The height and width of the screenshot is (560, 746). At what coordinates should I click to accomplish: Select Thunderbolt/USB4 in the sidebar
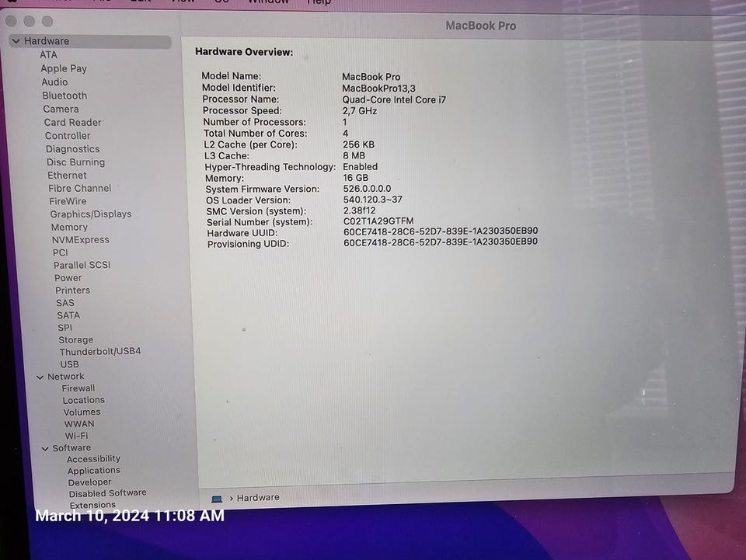click(x=100, y=352)
